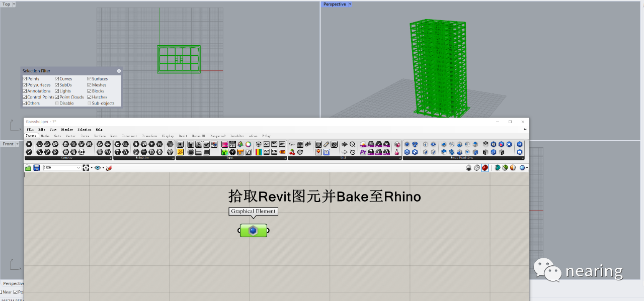Viewport: 644px width, 301px height.
Task: Close the Selection Filter panel
Action: click(119, 71)
